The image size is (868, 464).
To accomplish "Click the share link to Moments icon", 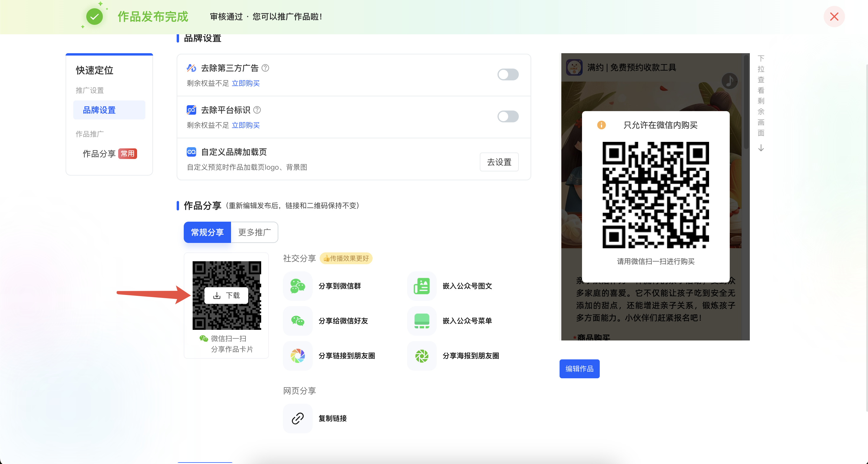I will (x=298, y=356).
